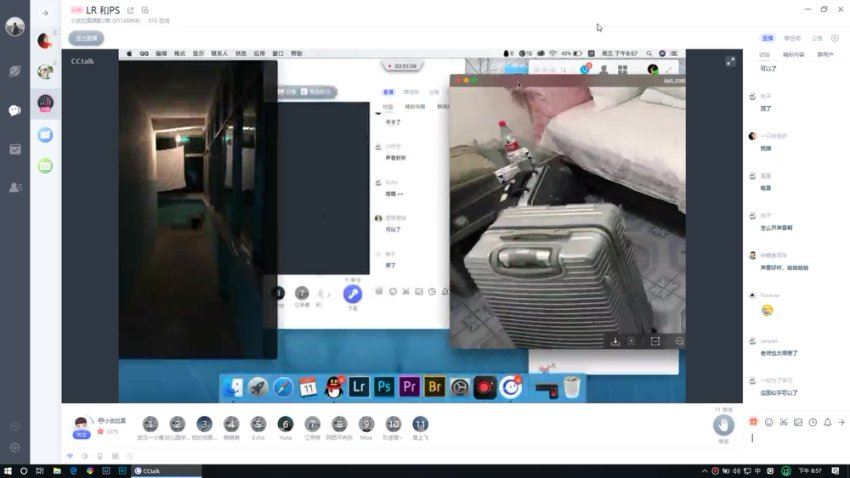Click the 退出直播 exit live button
The height and width of the screenshot is (478, 850).
(x=86, y=38)
